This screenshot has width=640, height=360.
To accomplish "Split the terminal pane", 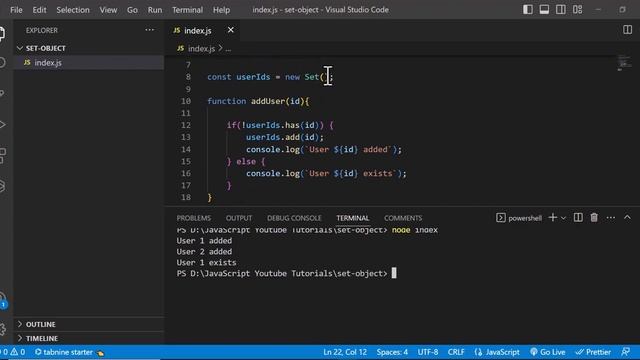I will click(x=578, y=218).
